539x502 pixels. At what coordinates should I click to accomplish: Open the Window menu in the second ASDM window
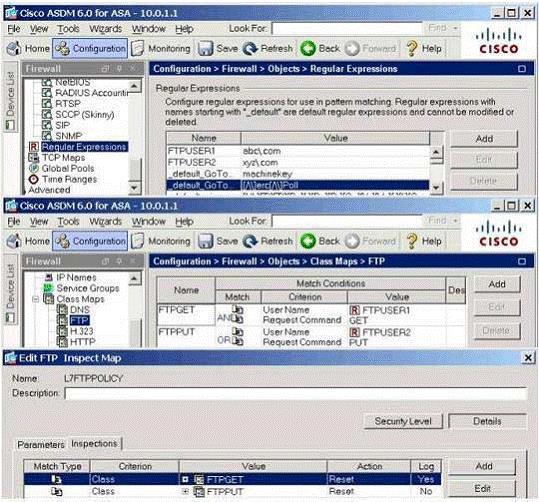[x=148, y=221]
